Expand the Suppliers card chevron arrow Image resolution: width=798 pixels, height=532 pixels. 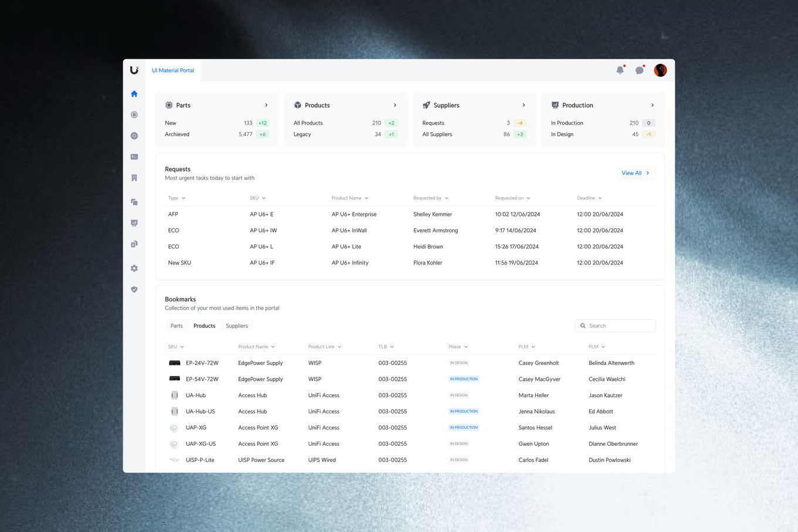(x=524, y=105)
